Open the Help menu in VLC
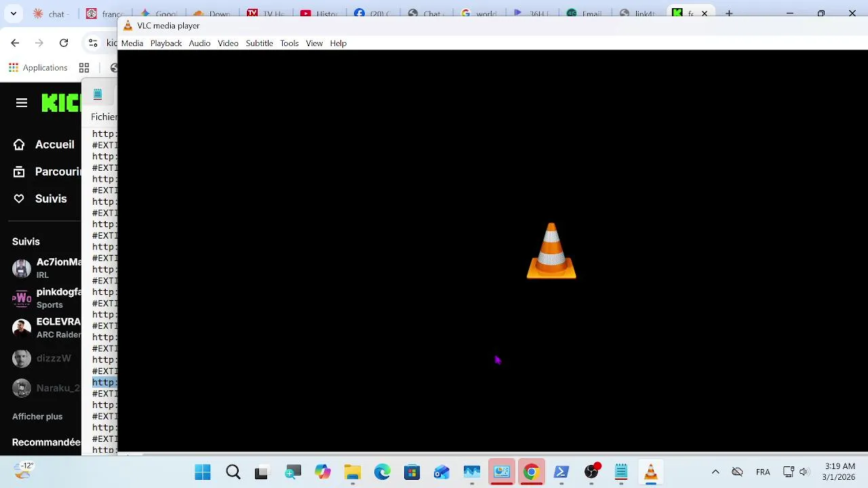This screenshot has width=868, height=488. pos(338,43)
